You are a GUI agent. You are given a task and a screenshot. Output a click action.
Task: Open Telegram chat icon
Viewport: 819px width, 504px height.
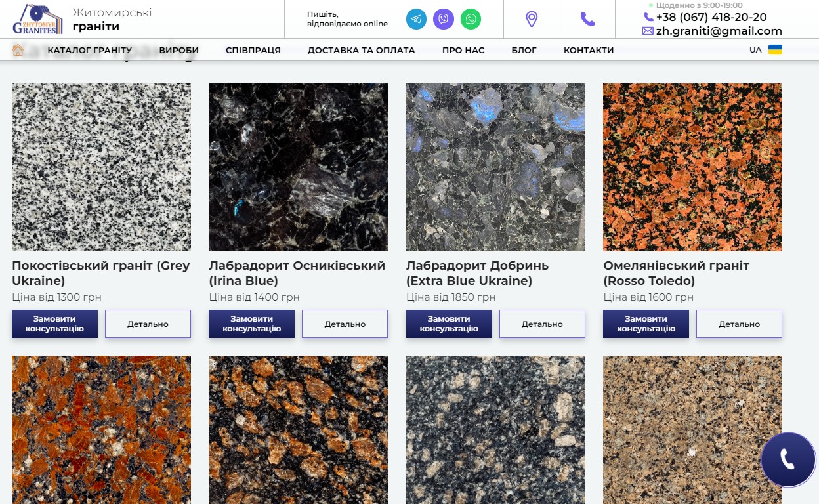click(x=416, y=19)
